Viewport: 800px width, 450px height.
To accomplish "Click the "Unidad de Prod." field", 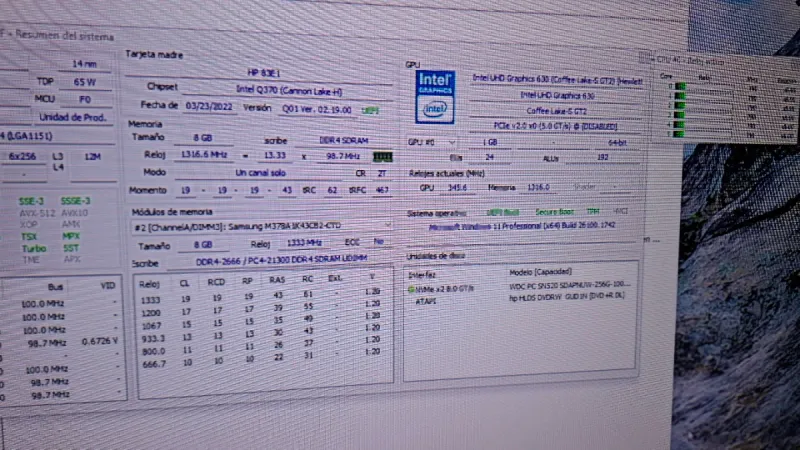I will pos(73,117).
